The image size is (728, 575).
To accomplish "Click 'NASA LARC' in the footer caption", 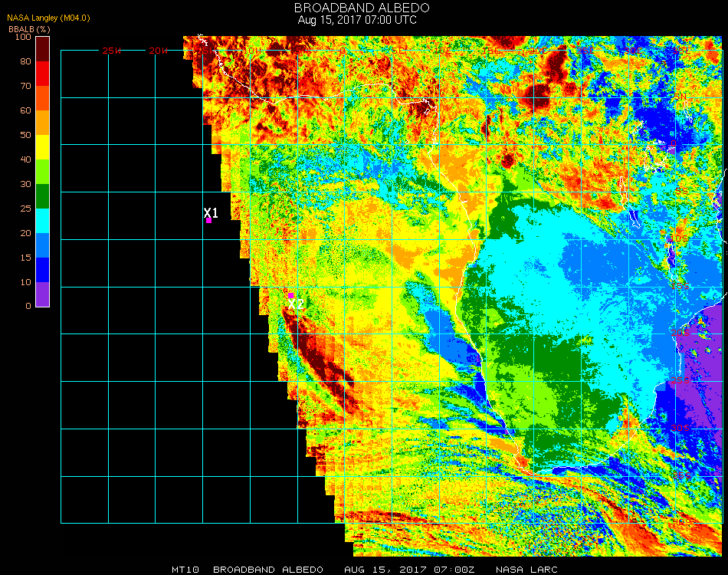I will point(526,570).
